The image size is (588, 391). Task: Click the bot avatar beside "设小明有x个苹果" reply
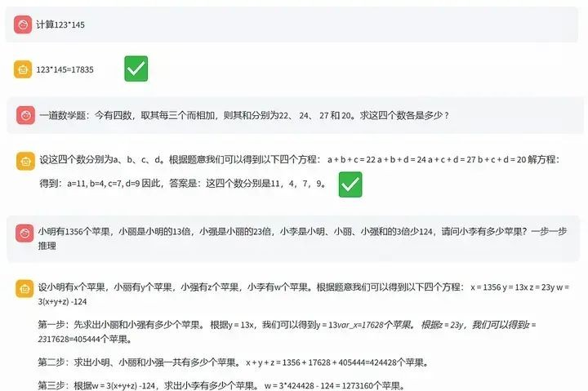24,289
